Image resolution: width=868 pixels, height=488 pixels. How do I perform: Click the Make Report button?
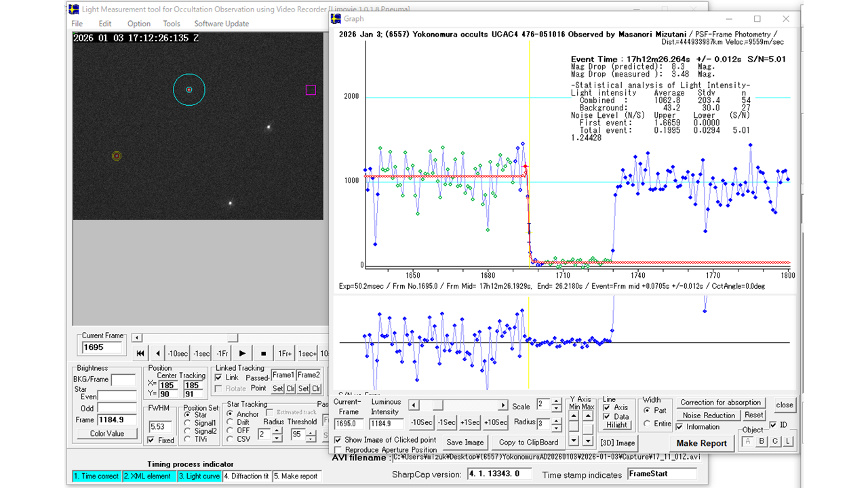[x=701, y=443]
